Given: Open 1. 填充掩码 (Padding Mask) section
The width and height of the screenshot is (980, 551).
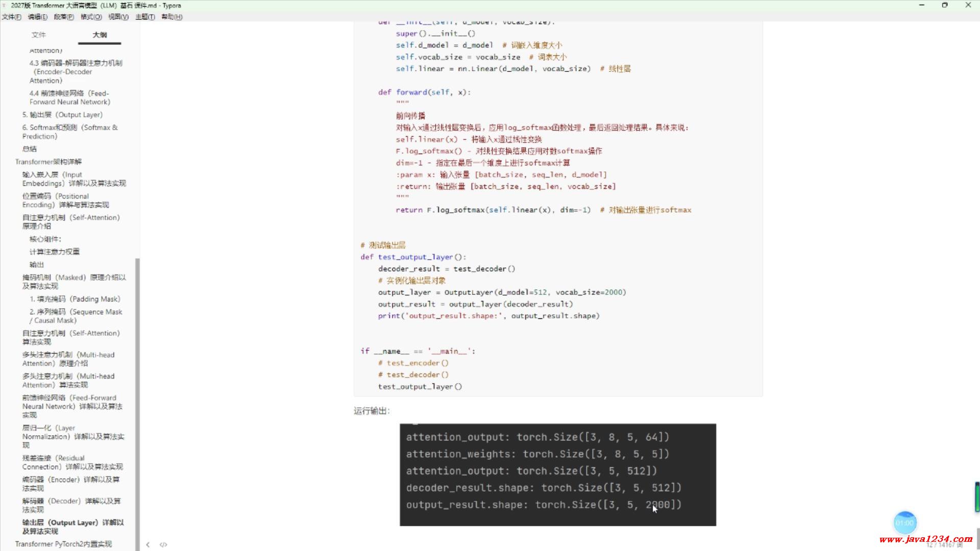Looking at the screenshot, I should coord(75,299).
